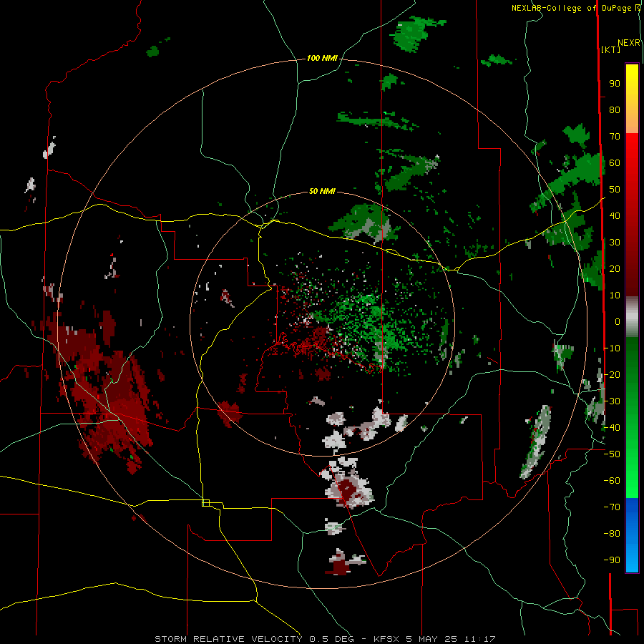
Task: Click the blue bottom segment of the color bar
Action: [632, 535]
